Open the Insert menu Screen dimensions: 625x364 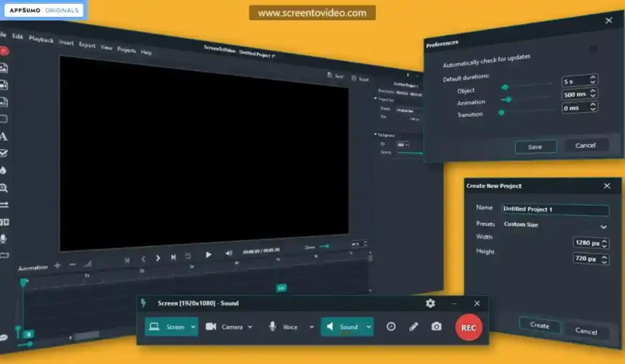click(x=66, y=42)
